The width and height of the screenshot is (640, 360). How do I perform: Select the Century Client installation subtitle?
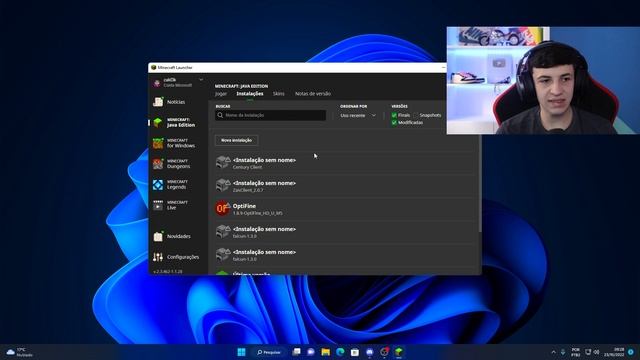[x=247, y=167]
